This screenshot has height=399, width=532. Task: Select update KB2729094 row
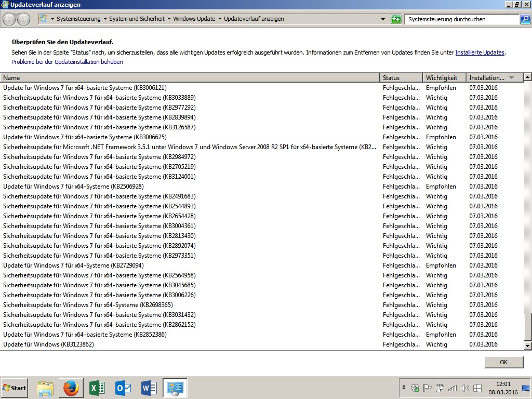[262, 265]
